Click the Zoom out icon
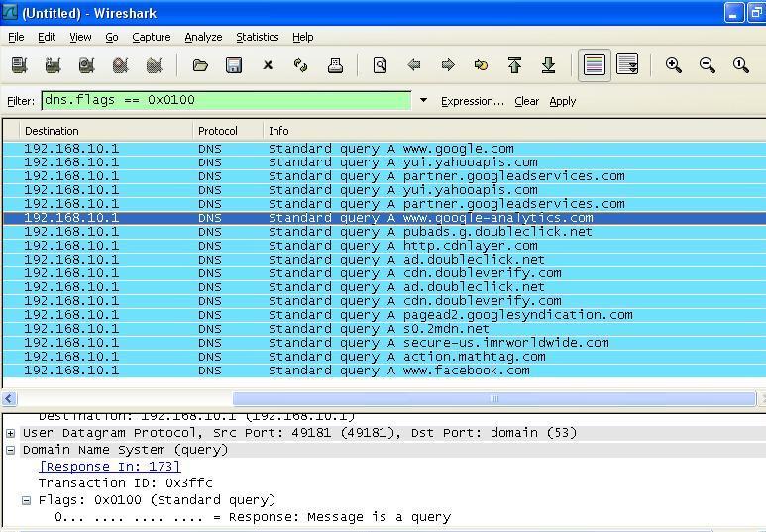The image size is (766, 532). (x=708, y=65)
